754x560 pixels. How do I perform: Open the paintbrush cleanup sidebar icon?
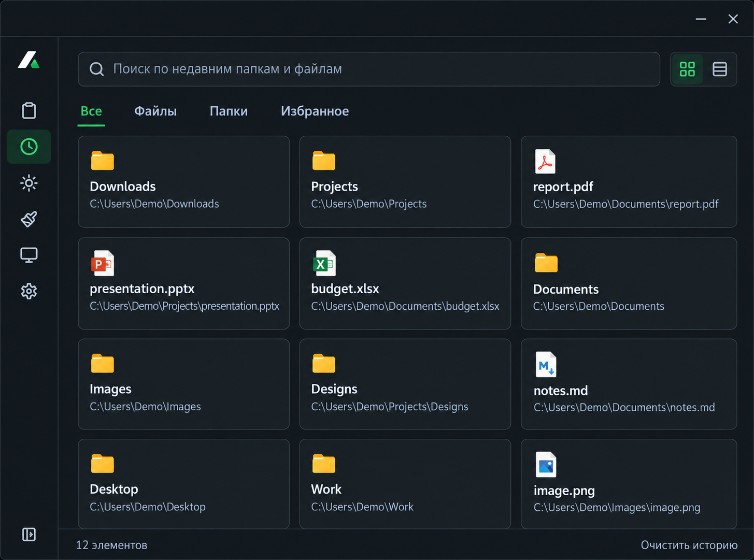pyautogui.click(x=29, y=219)
